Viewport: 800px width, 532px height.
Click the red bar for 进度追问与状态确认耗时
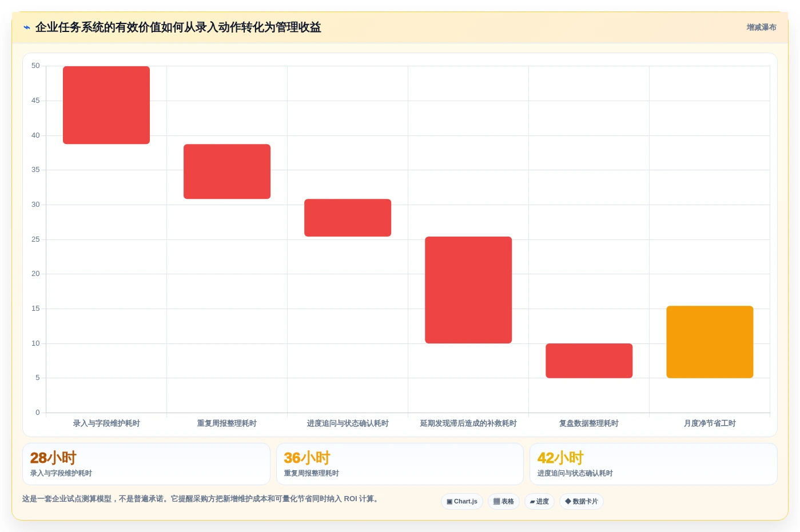tap(348, 218)
